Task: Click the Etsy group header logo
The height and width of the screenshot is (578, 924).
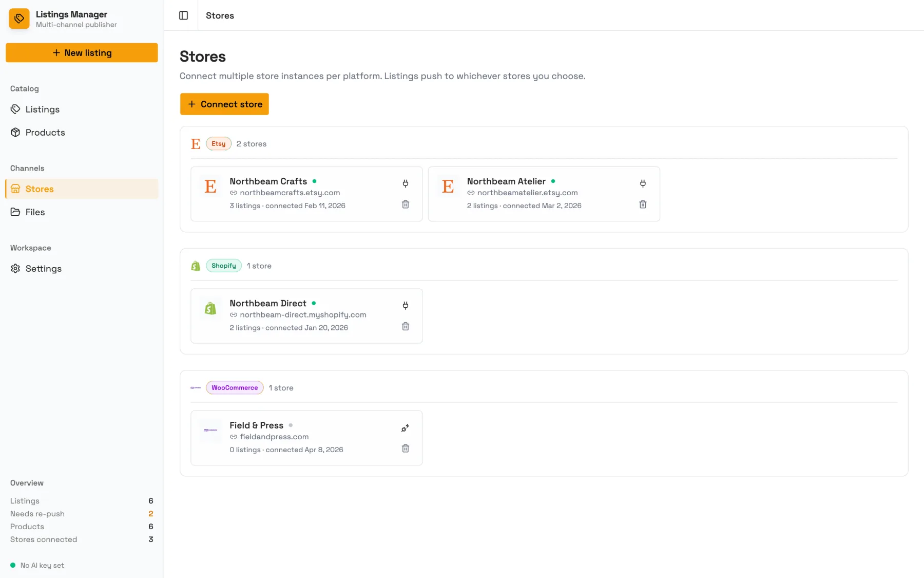Action: pos(196,144)
